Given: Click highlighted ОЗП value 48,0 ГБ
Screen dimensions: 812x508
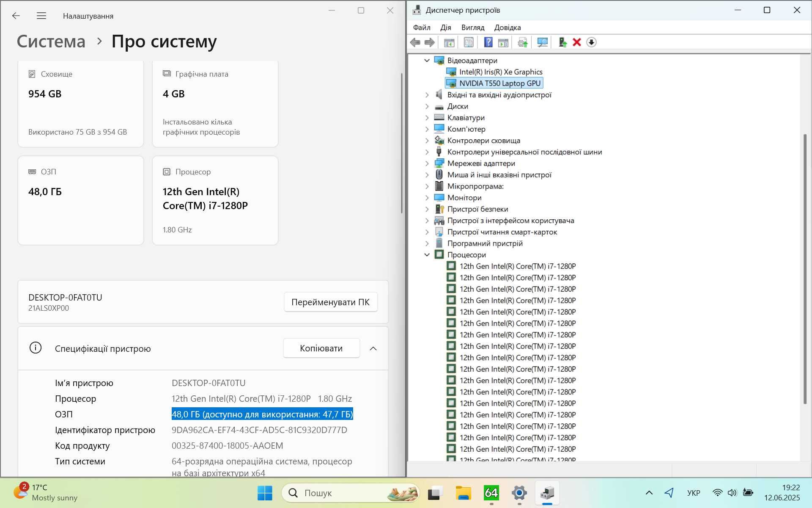Looking at the screenshot, I should click(x=262, y=414).
